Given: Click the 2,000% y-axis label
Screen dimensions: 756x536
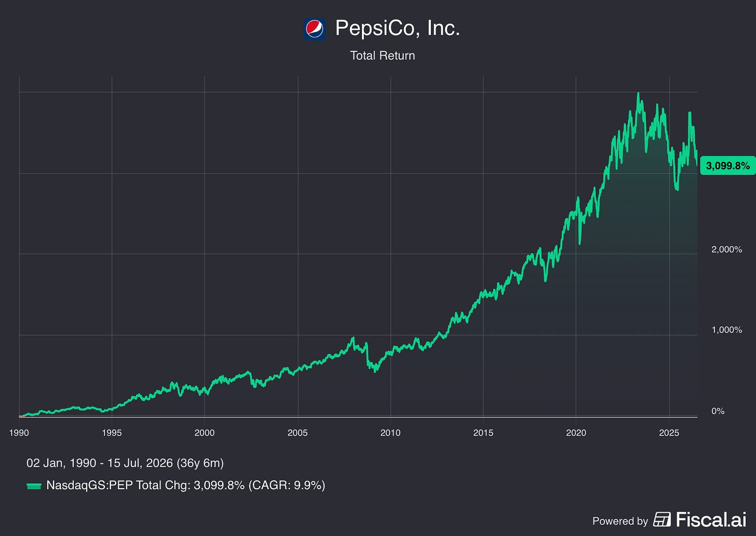Looking at the screenshot, I should [x=726, y=249].
